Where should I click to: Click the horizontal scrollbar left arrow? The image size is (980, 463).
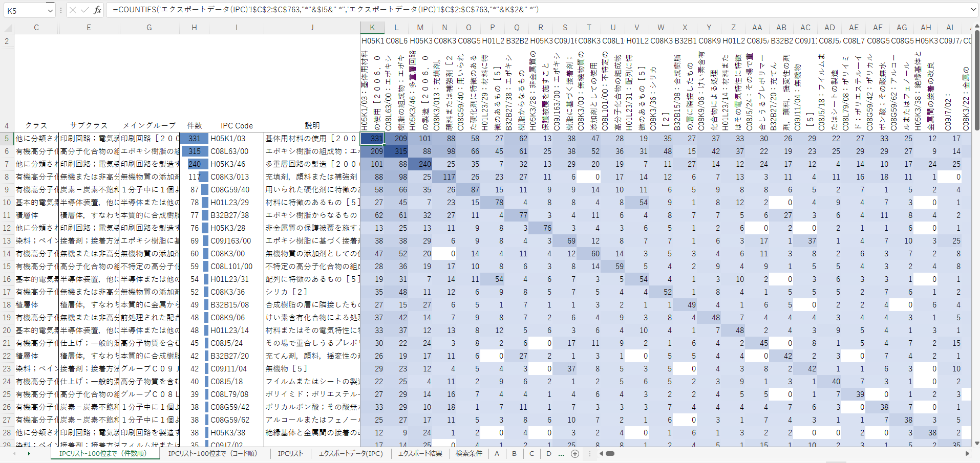click(x=602, y=454)
